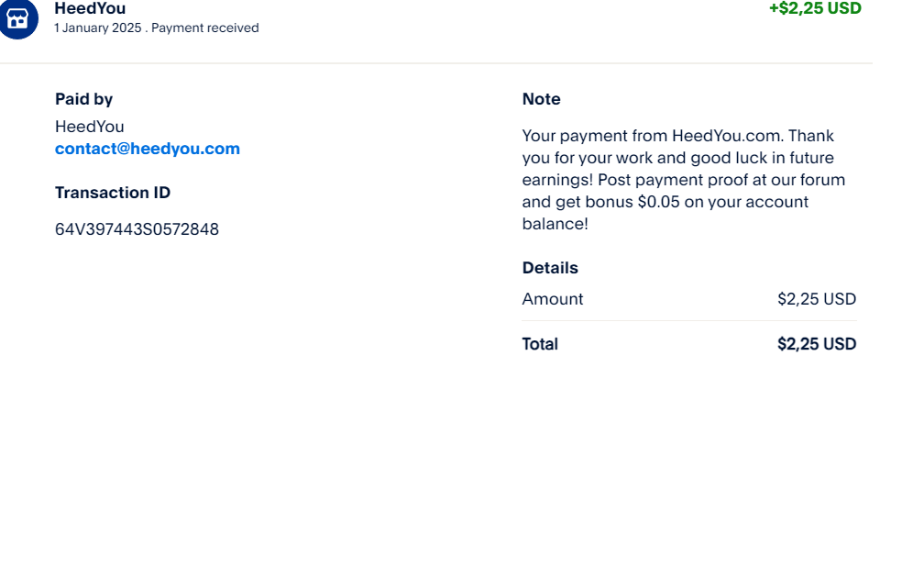The image size is (924, 578).
Task: Click the Payment received status text
Action: pyautogui.click(x=205, y=28)
